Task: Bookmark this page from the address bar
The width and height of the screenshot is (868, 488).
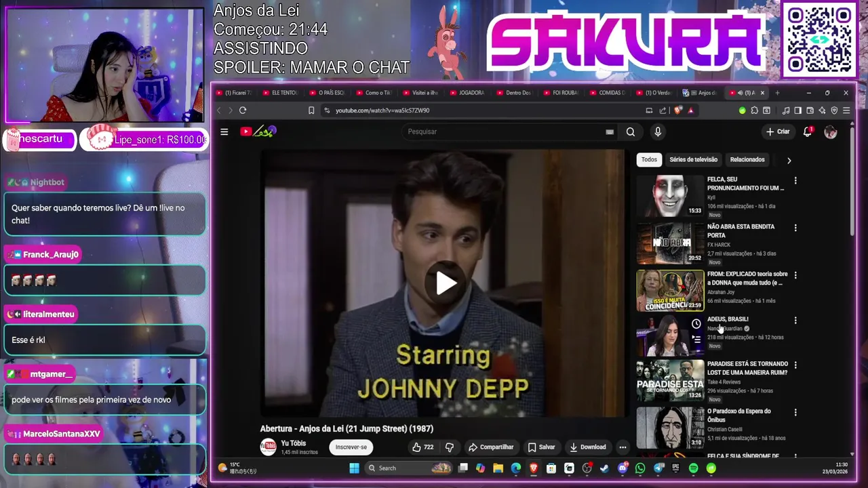Action: [x=311, y=110]
